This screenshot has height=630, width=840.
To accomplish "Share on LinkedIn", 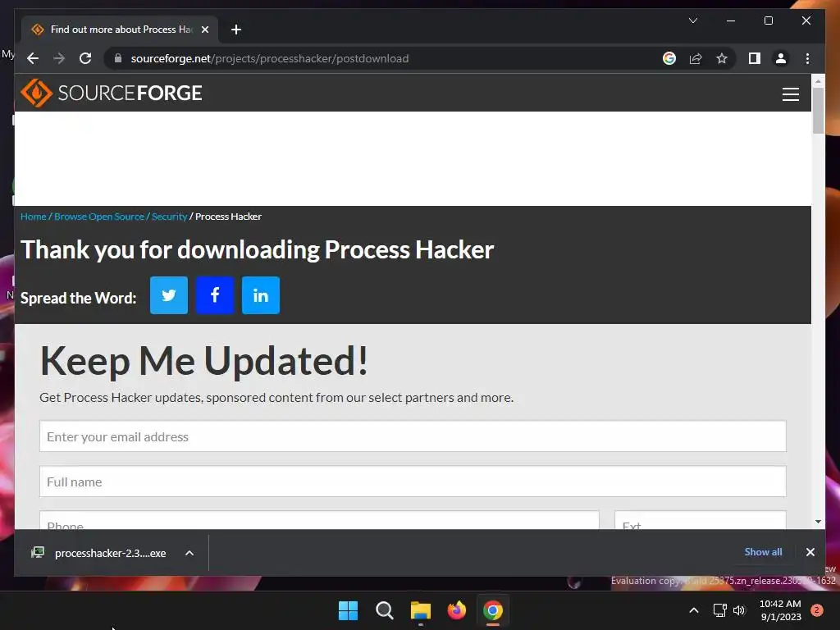I will (x=261, y=295).
